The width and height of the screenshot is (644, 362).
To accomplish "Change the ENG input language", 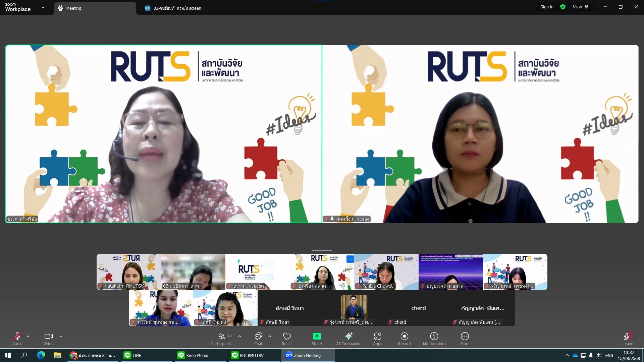I will coord(609,355).
